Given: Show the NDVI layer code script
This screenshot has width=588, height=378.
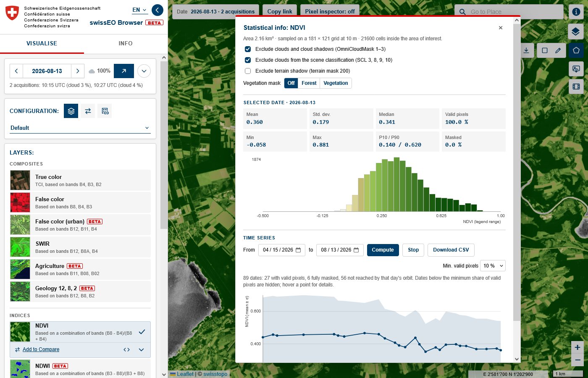Looking at the screenshot, I should pos(126,349).
